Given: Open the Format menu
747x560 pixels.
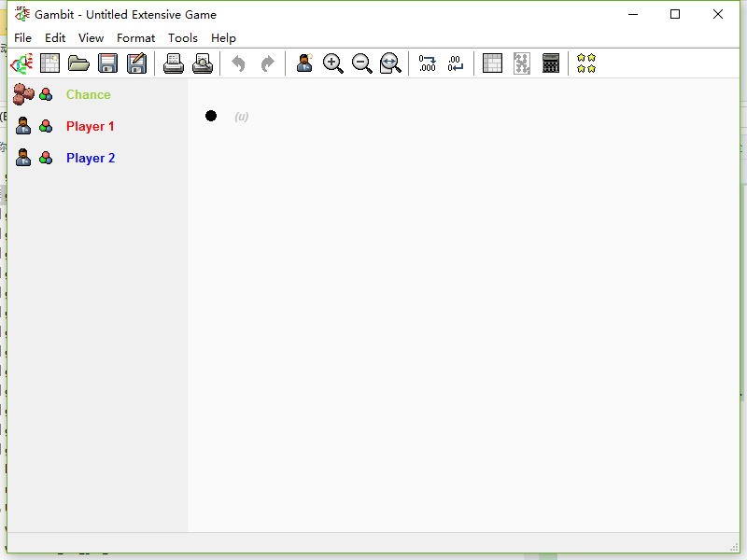Looking at the screenshot, I should (x=136, y=38).
